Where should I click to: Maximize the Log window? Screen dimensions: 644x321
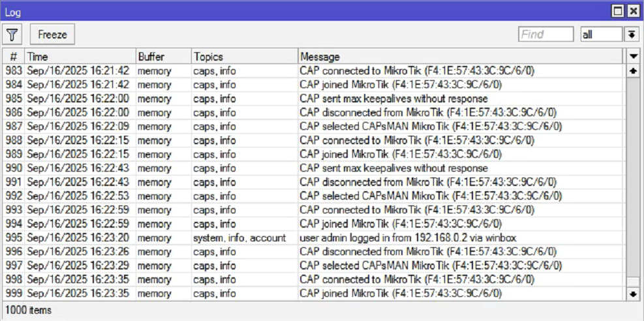click(618, 12)
